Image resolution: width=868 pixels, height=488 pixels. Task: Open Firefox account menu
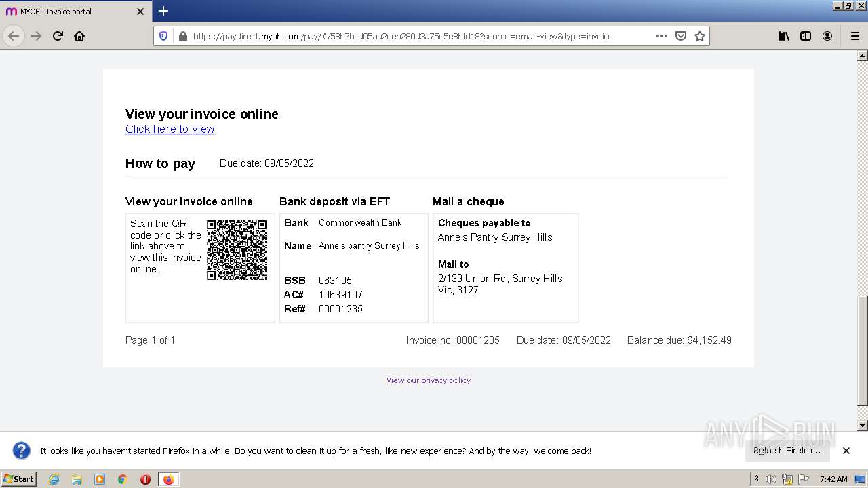pyautogui.click(x=827, y=36)
